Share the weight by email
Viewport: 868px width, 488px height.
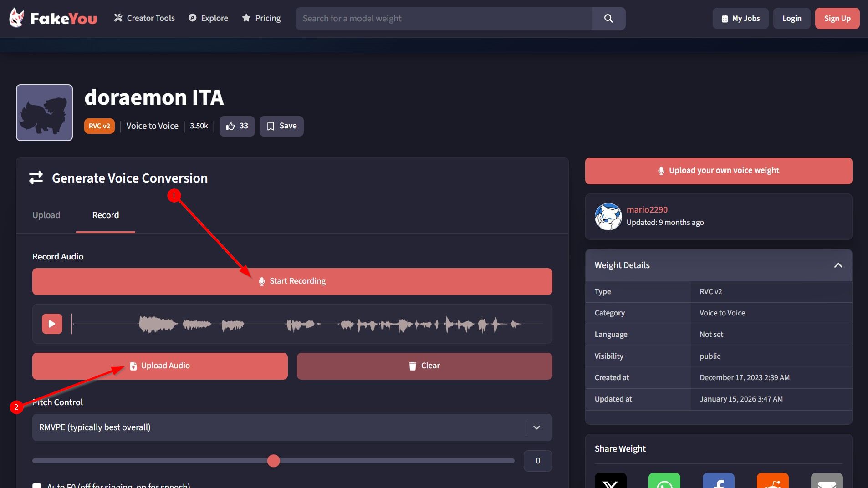click(x=827, y=481)
